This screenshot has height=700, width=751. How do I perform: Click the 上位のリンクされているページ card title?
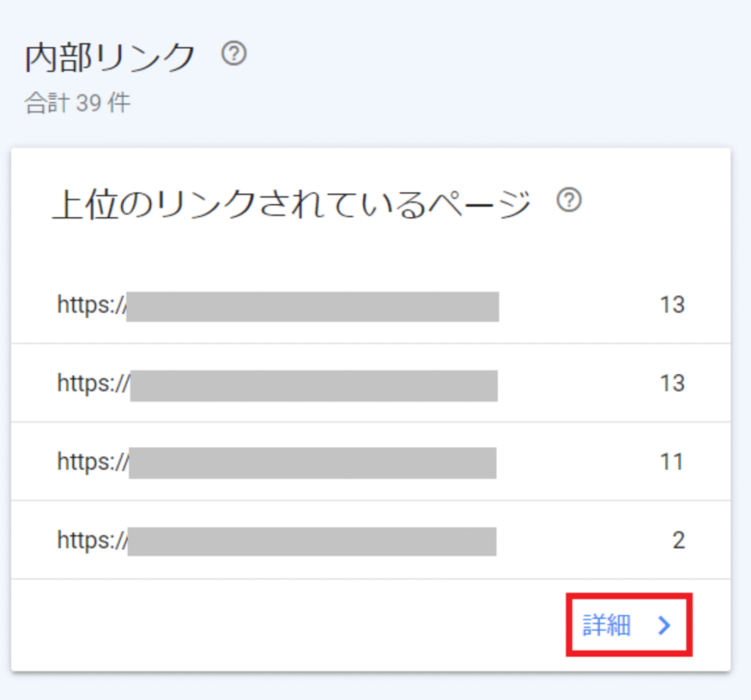291,204
